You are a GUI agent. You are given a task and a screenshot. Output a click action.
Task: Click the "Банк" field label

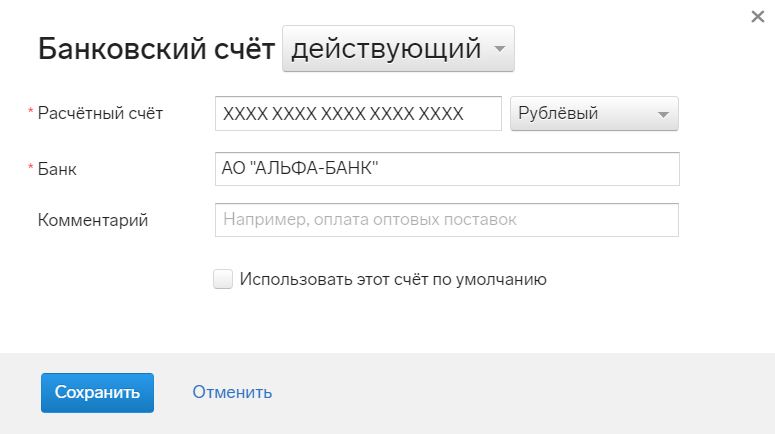tap(57, 169)
